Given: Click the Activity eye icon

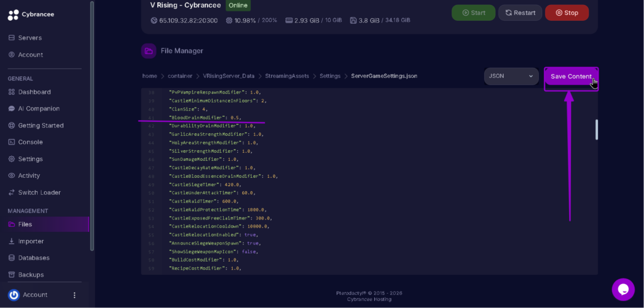Looking at the screenshot, I should (11, 176).
